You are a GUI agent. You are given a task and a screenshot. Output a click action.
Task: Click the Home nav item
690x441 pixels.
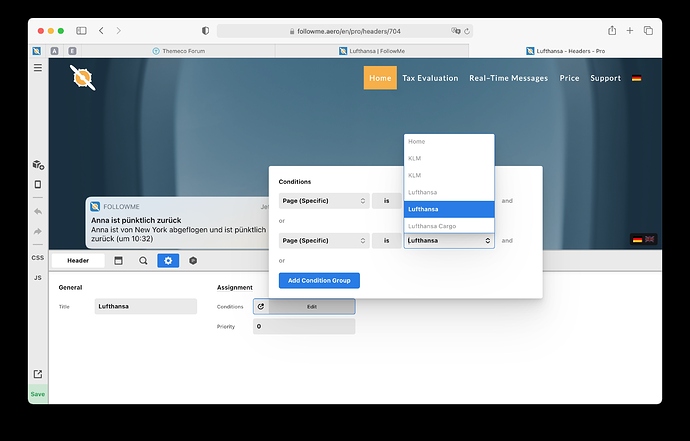click(x=380, y=78)
